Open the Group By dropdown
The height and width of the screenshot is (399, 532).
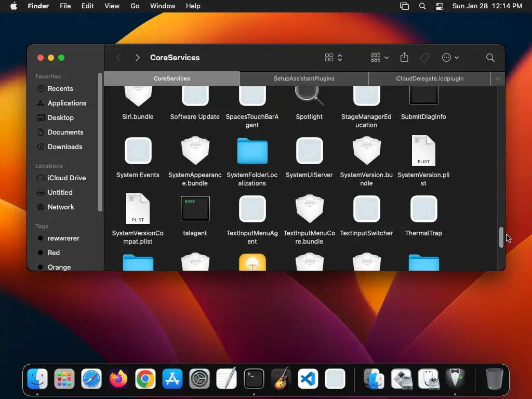coord(379,58)
